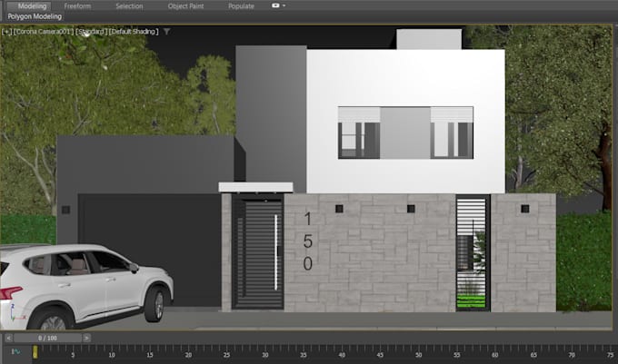
Task: Open the Populate ribbon tab
Action: click(241, 6)
